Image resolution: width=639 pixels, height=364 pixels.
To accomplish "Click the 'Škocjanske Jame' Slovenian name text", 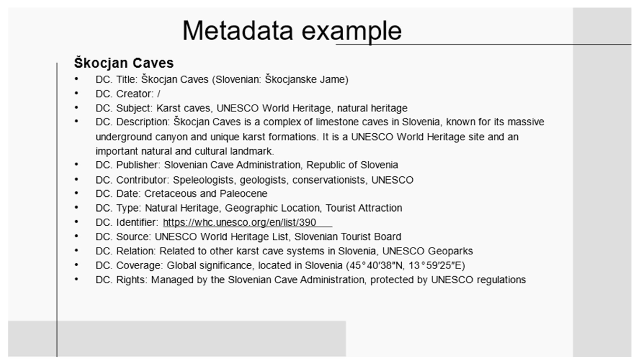I will pyautogui.click(x=306, y=80).
